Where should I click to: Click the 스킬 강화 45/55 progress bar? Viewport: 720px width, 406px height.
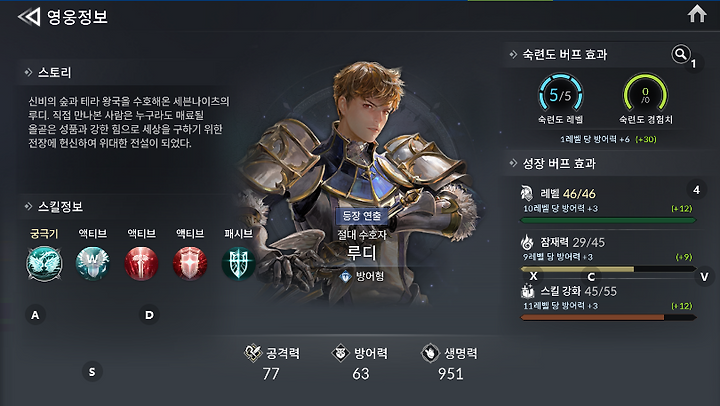tap(608, 317)
